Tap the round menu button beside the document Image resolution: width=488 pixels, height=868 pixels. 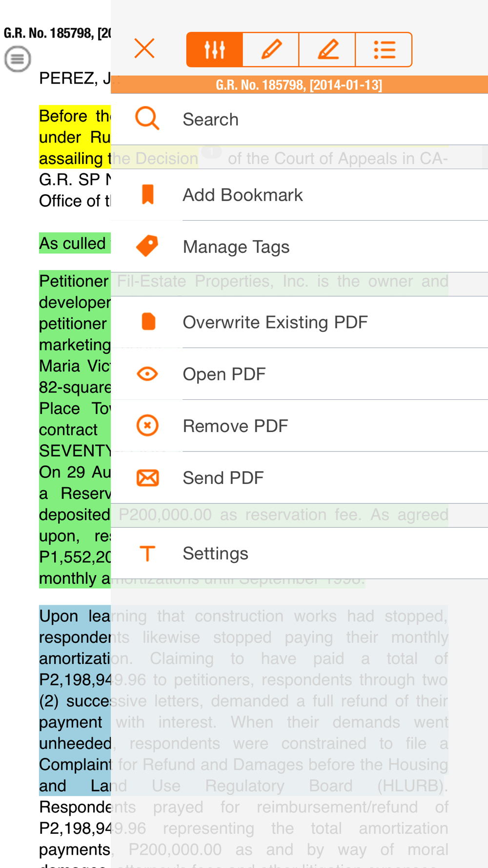tap(18, 59)
